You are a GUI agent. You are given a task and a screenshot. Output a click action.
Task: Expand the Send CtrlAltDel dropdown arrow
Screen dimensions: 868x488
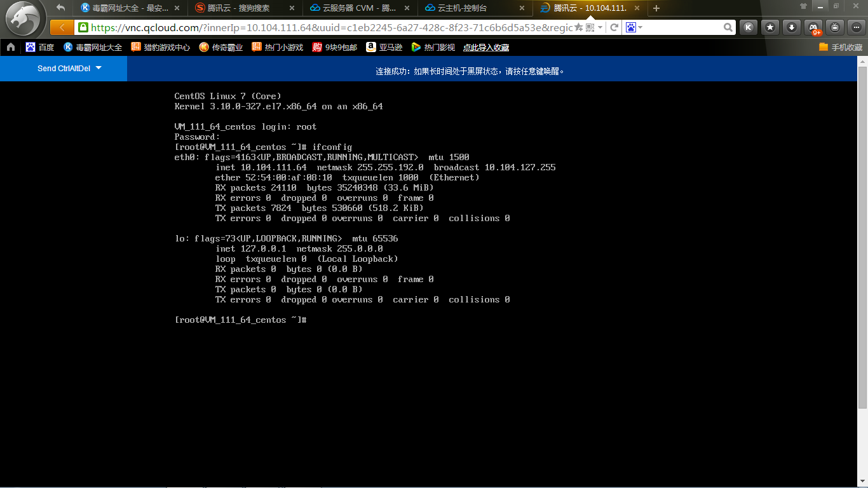(x=98, y=67)
